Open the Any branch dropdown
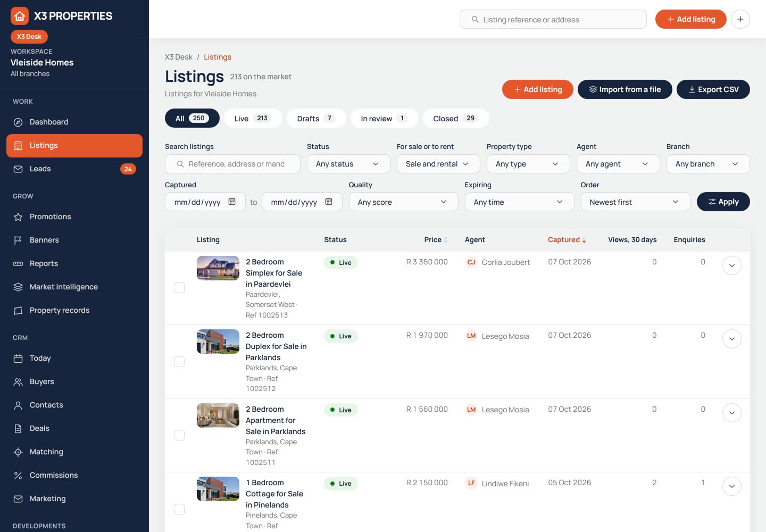 click(708, 164)
